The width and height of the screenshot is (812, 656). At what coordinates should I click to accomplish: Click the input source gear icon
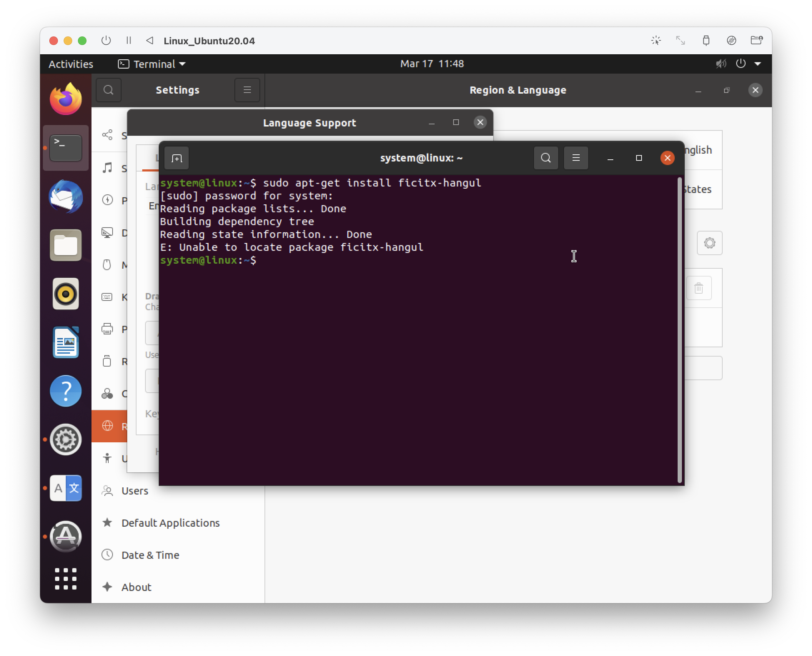(709, 243)
